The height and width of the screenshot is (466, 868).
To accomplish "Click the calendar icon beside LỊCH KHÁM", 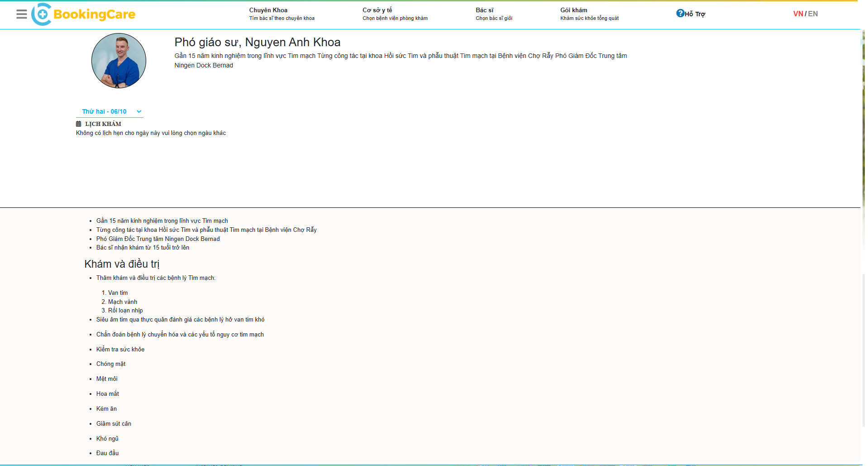I will [78, 124].
